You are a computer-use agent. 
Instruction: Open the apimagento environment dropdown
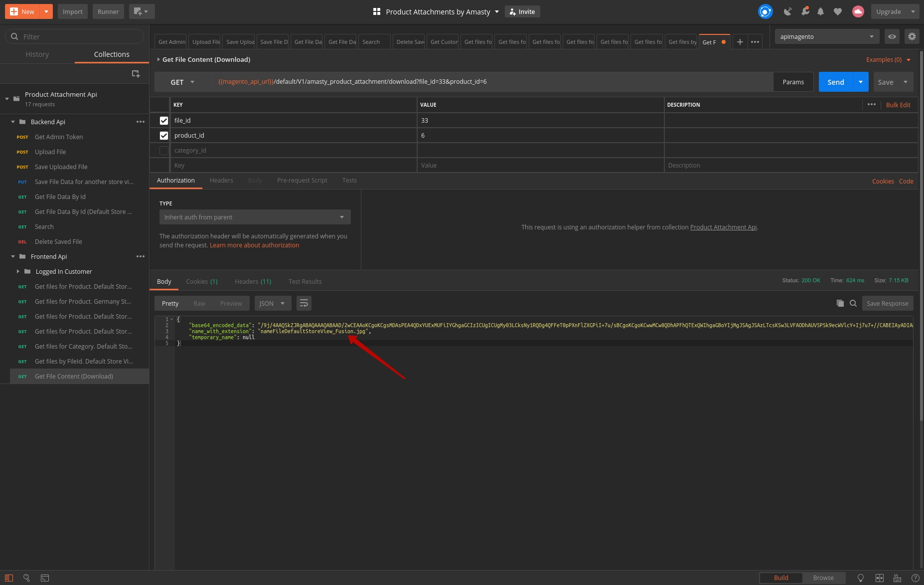[826, 36]
